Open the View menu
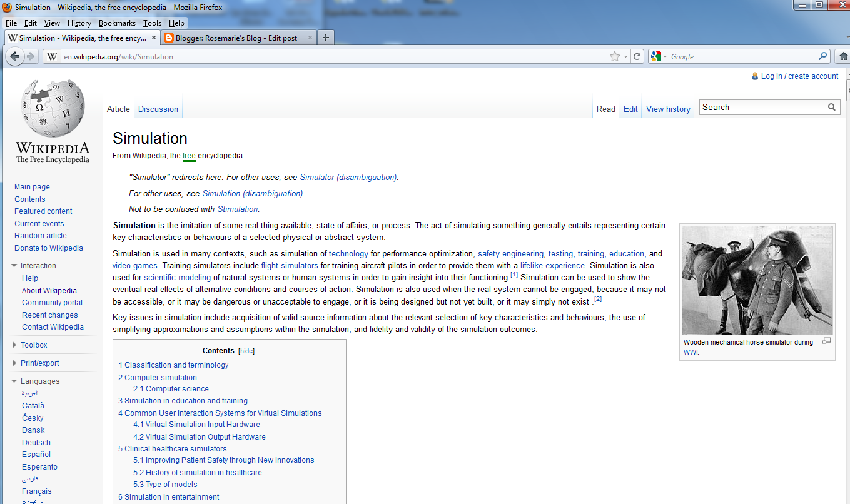Screen dimensions: 850x504 pos(53,23)
